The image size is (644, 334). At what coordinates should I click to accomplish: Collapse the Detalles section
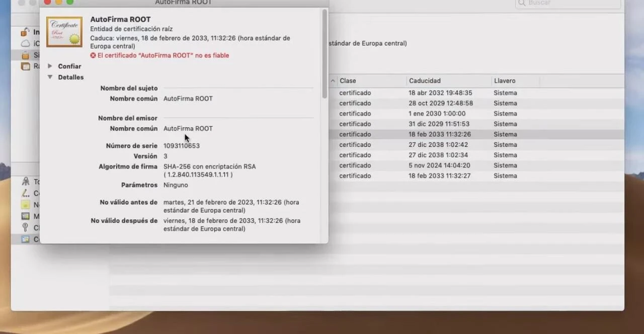pos(50,77)
